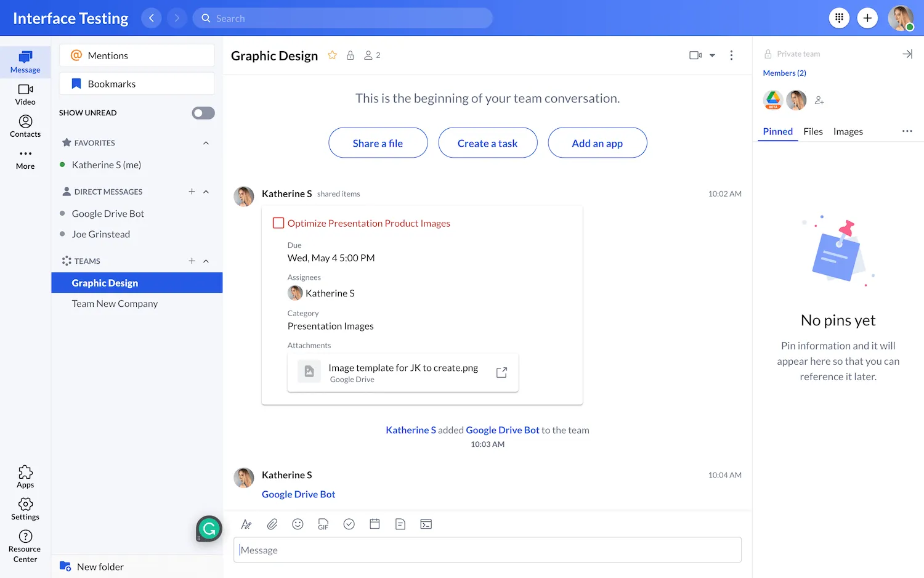Create an event with the calendar icon
924x578 pixels.
coord(375,524)
